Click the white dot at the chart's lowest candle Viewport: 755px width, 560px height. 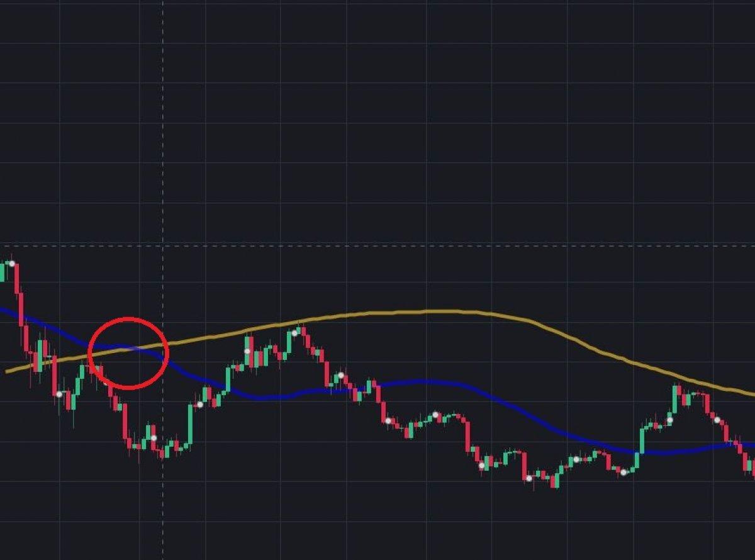(x=529, y=478)
